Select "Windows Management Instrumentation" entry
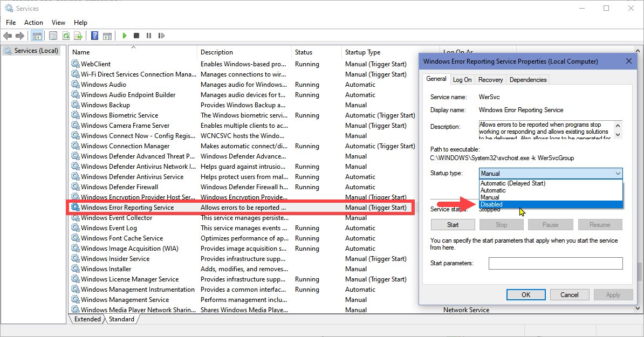 click(138, 290)
